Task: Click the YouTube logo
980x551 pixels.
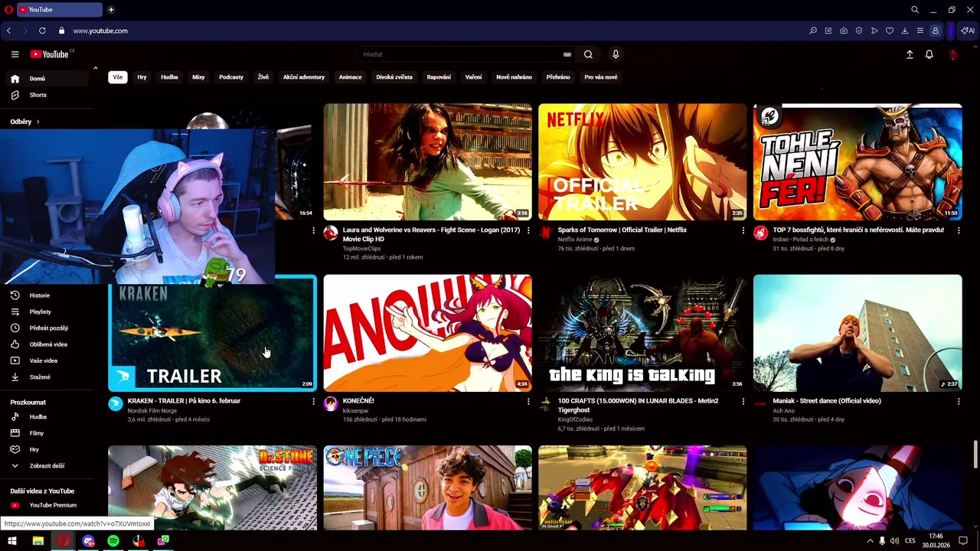Action: click(51, 54)
